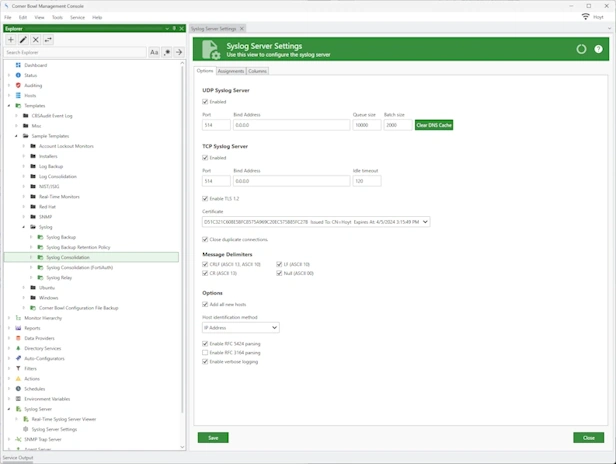Viewport: 616px width, 464px height.
Task: Click the edit pencil icon in Explorer
Action: pyautogui.click(x=24, y=39)
